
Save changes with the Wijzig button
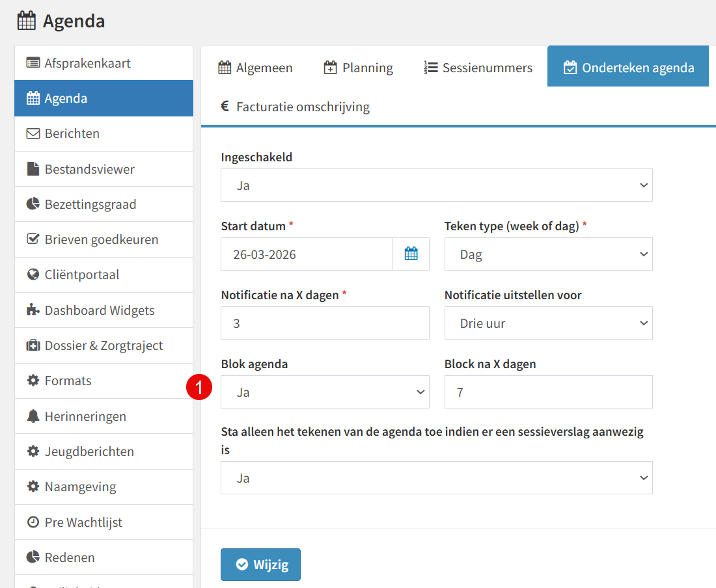261,565
